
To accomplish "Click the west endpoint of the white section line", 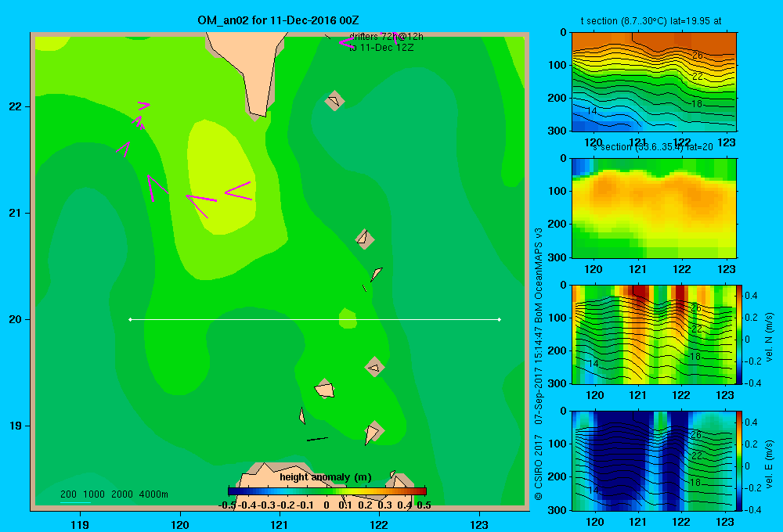I will (130, 319).
